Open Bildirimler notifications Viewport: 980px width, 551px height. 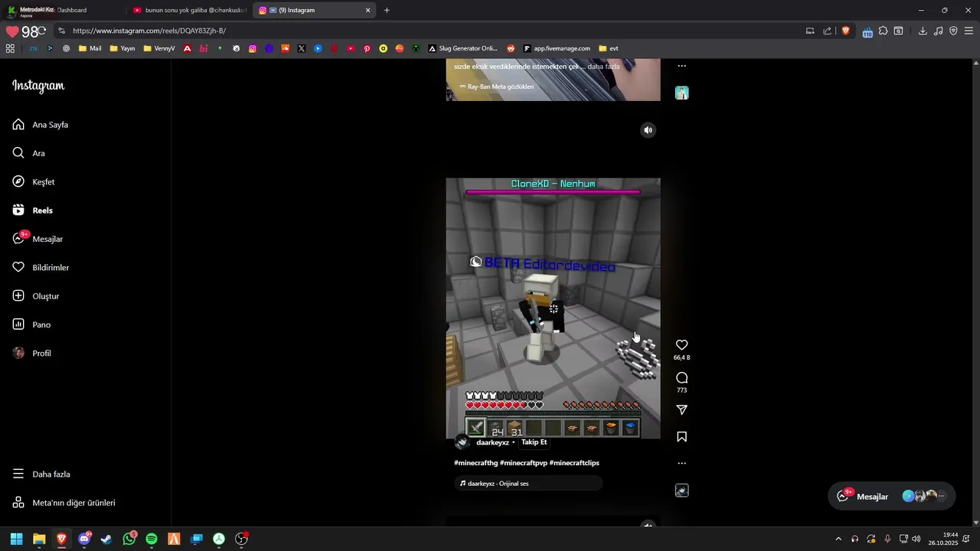click(41, 268)
